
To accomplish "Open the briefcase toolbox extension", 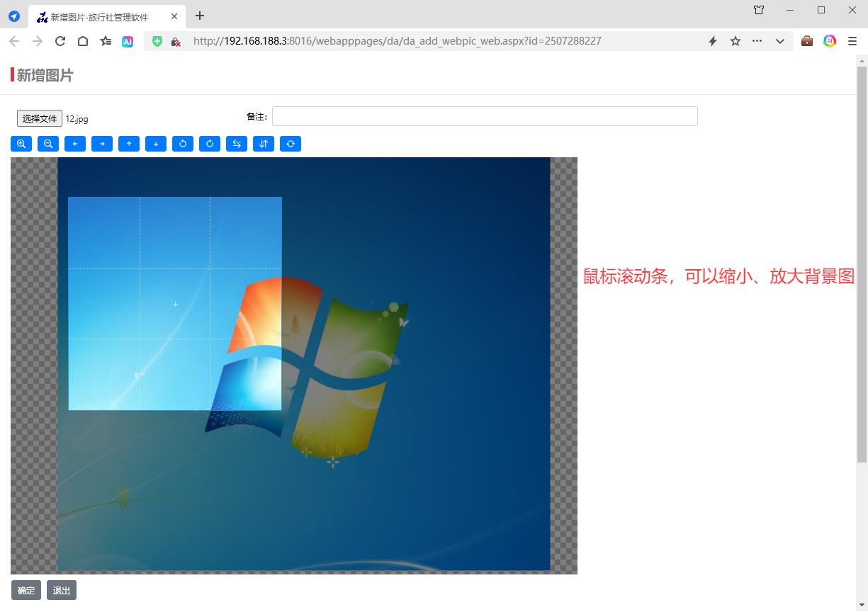I will (807, 41).
